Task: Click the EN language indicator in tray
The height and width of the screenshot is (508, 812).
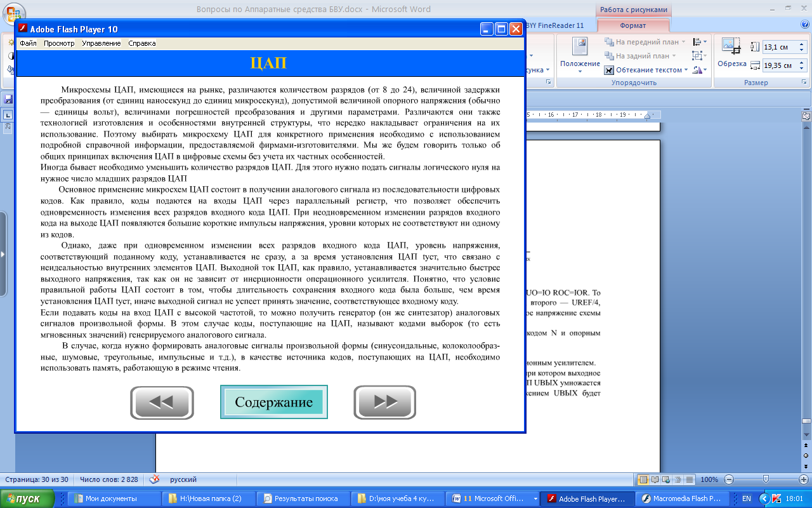Action: tap(747, 498)
